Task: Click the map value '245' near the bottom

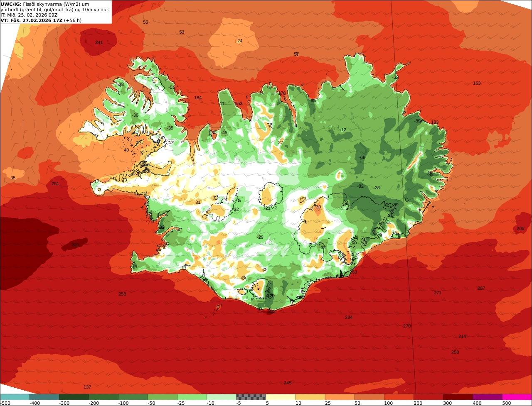Action: [288, 383]
